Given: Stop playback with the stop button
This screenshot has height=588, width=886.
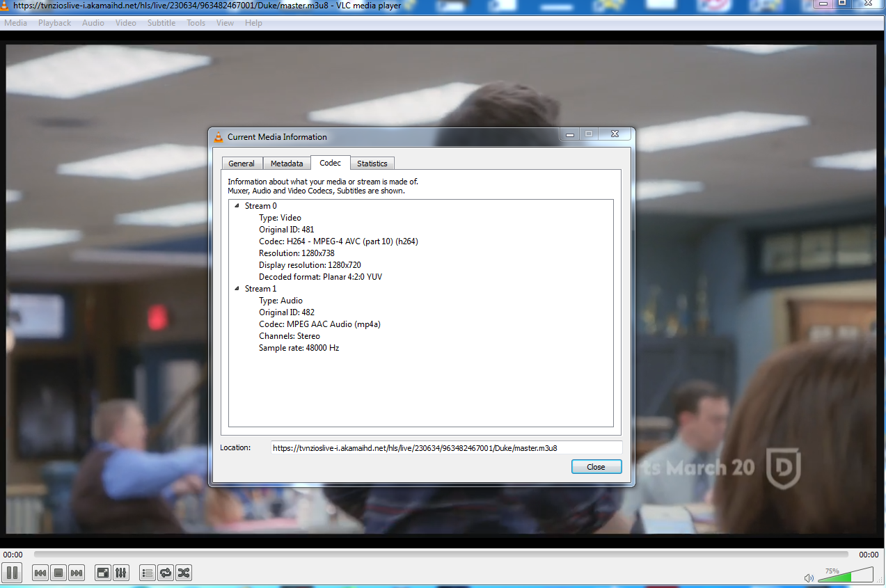Looking at the screenshot, I should [58, 573].
